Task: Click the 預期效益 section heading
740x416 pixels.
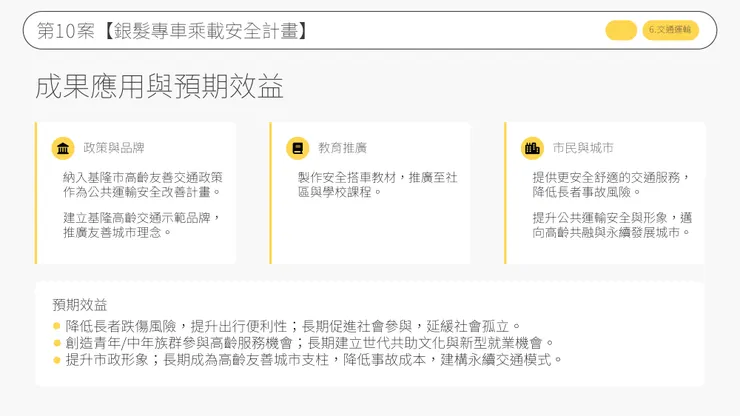Action: 80,305
